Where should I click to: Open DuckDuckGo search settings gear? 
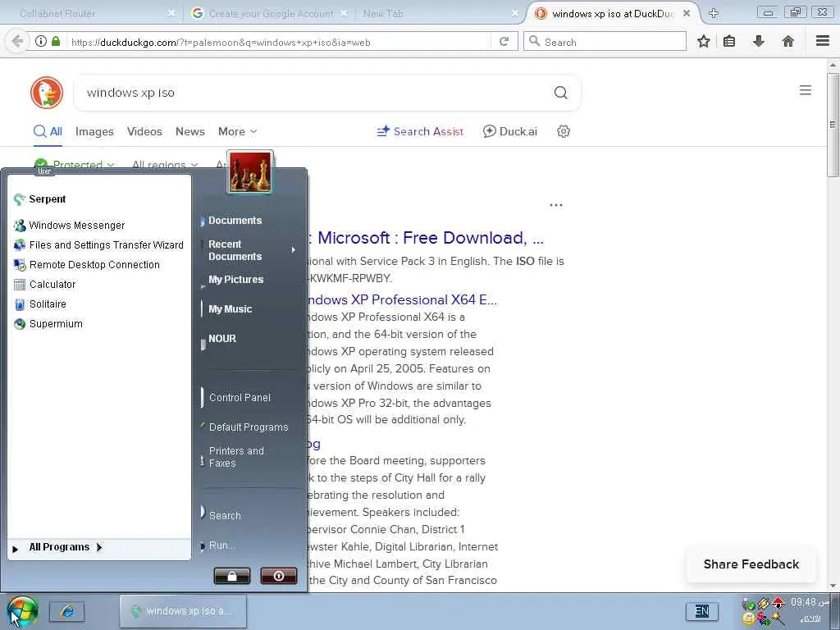coord(563,131)
